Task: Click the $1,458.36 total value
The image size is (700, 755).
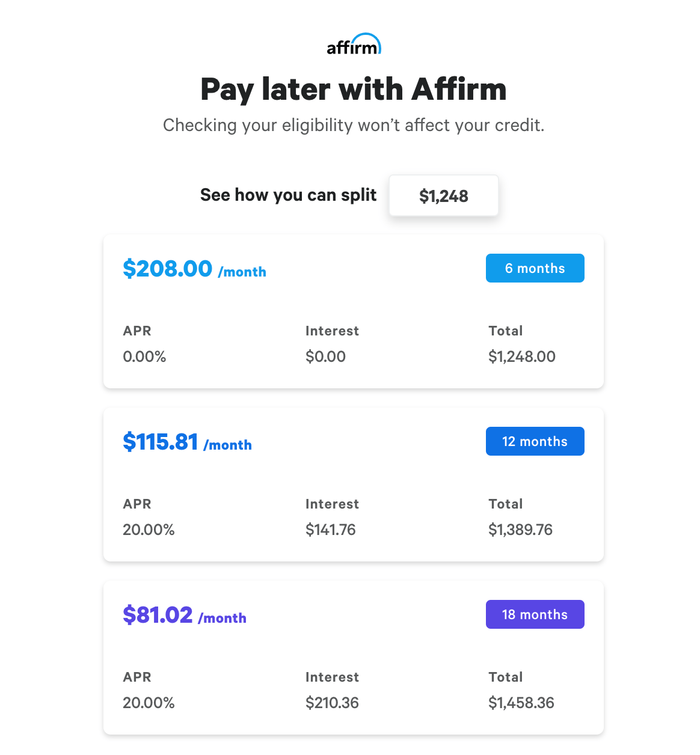Action: coord(521,703)
